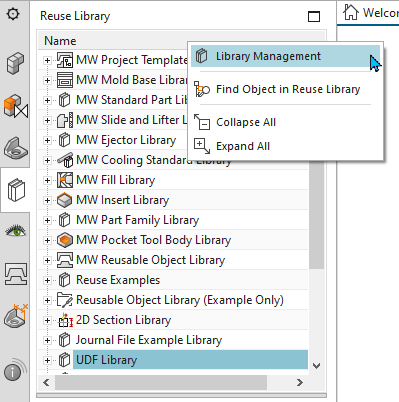Expand Reuse Examples node
Image resolution: width=399 pixels, height=402 pixels.
[x=47, y=280]
